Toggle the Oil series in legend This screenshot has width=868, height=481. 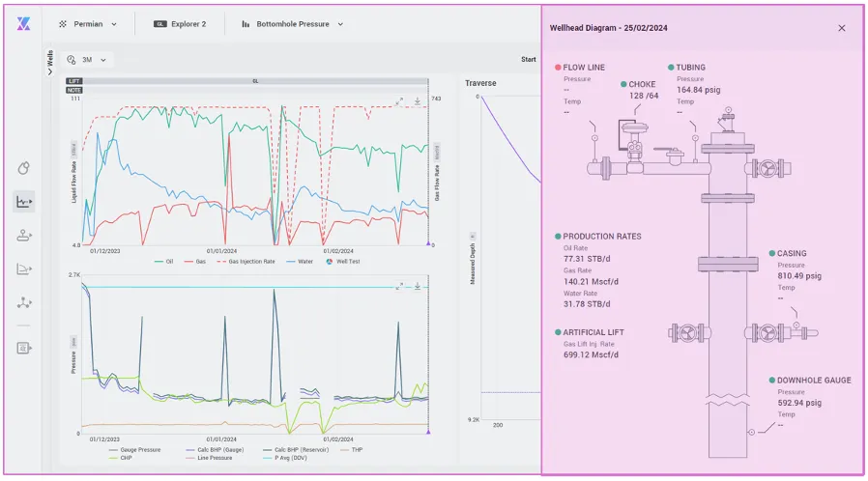[164, 262]
